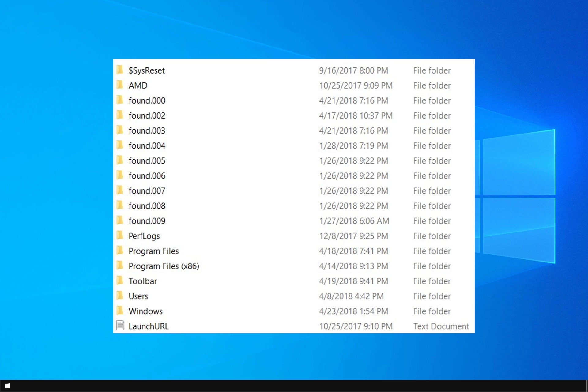Select the found.002 folder name
This screenshot has height=392, width=588.
pyautogui.click(x=147, y=115)
